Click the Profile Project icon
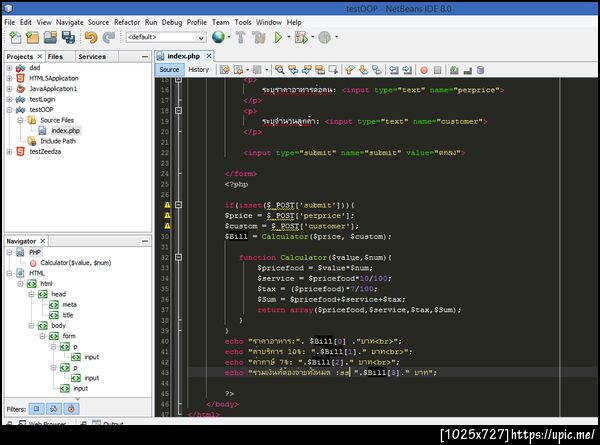Image resolution: width=600 pixels, height=445 pixels. click(324, 37)
